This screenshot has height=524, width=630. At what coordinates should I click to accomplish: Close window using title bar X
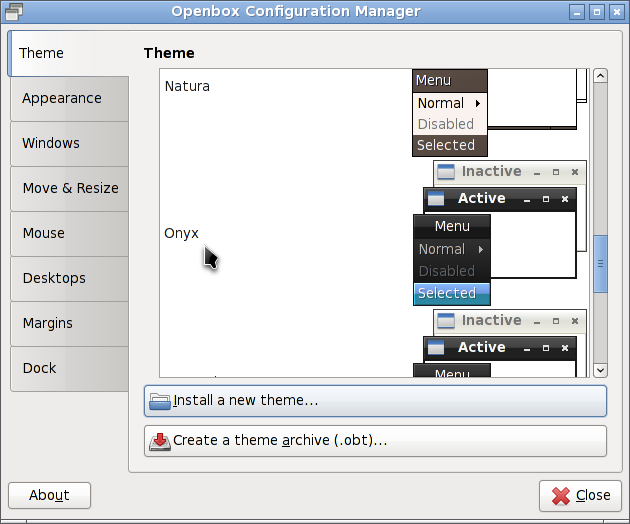click(x=616, y=12)
